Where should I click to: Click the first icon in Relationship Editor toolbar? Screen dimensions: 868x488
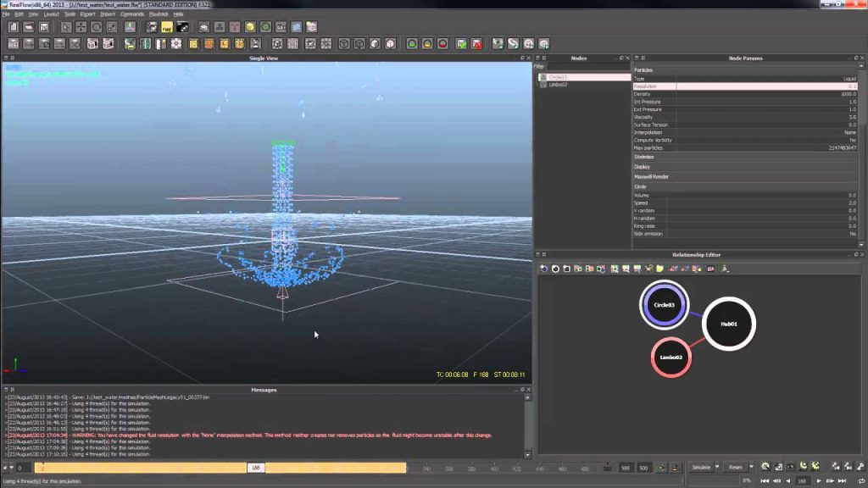coord(543,269)
